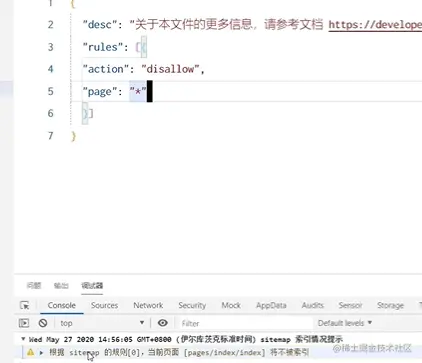Image resolution: width=422 pixels, height=363 pixels.
Task: Click the console Filter input field
Action: coord(246,323)
